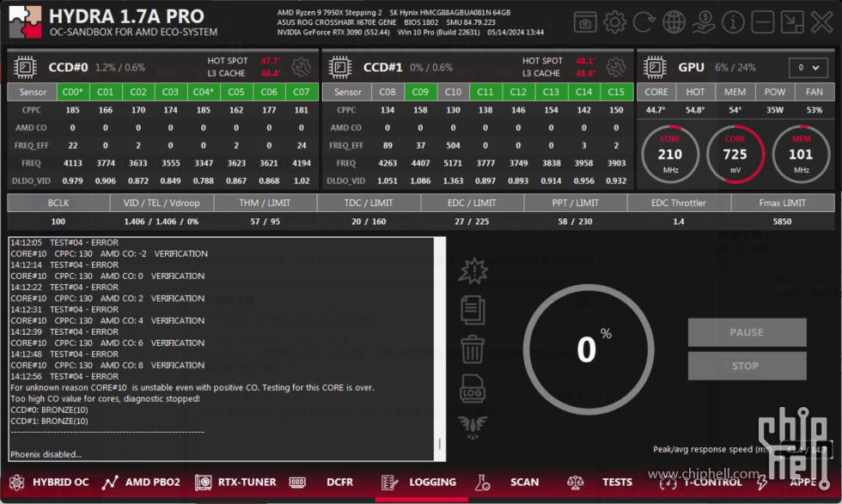The height and width of the screenshot is (504, 842).
Task: Open the info circle icon
Action: 732,22
